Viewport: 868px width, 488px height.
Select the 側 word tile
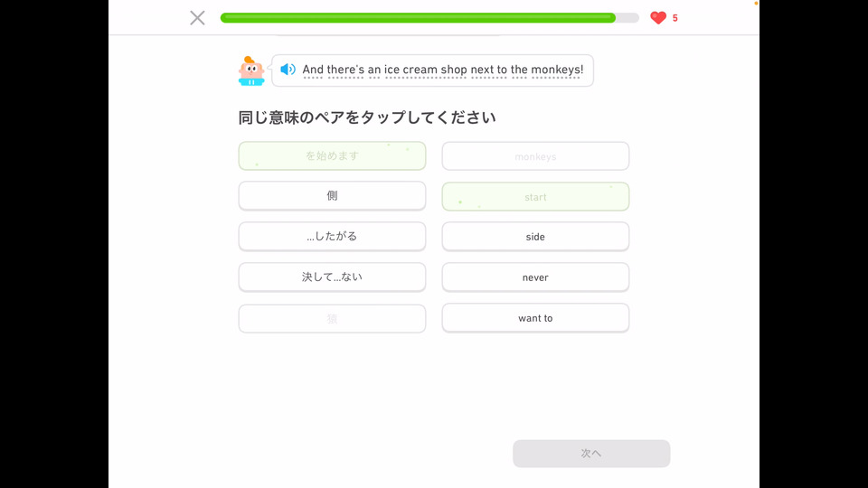[x=332, y=196]
